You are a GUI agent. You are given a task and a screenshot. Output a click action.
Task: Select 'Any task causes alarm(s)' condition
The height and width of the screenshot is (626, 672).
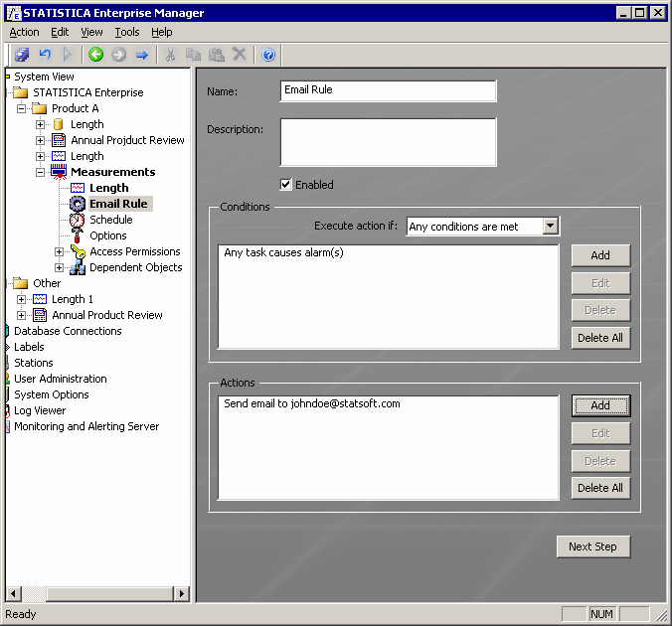[x=283, y=252]
